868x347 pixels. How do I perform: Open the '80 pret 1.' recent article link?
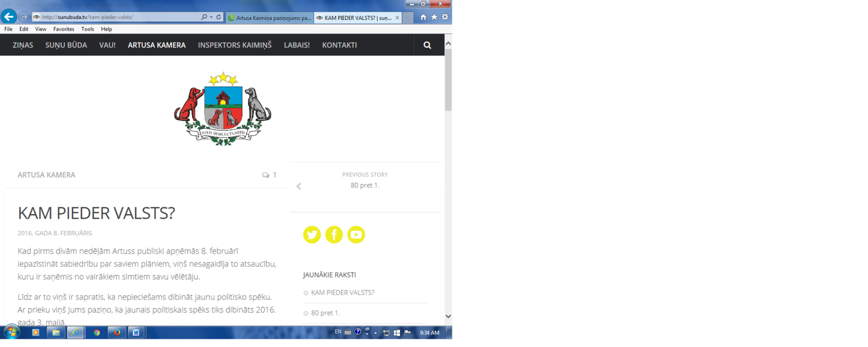pyautogui.click(x=325, y=313)
